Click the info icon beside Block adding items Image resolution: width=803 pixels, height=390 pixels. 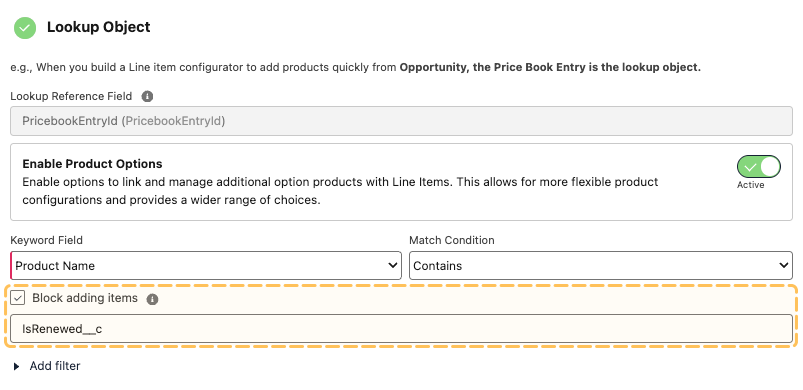pos(152,299)
